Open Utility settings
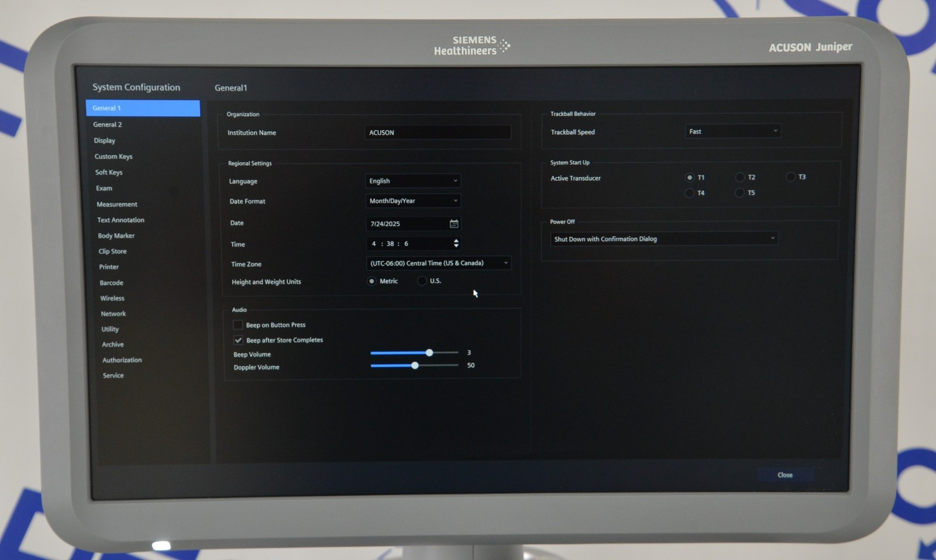 [110, 330]
